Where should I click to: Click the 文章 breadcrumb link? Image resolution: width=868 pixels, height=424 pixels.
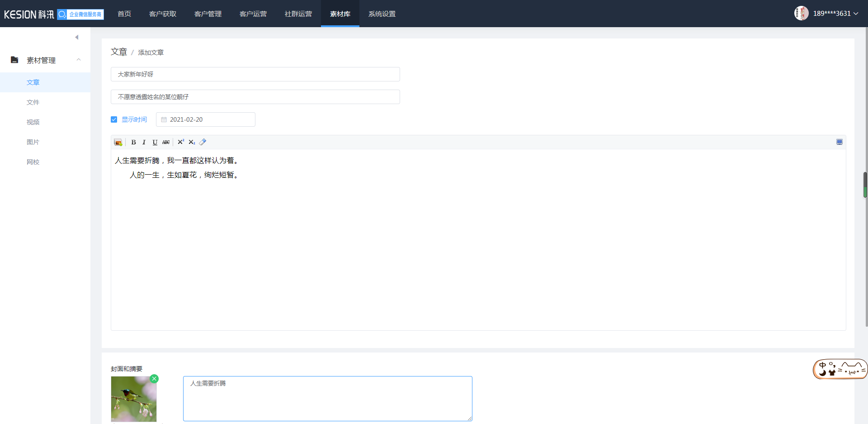tap(119, 52)
